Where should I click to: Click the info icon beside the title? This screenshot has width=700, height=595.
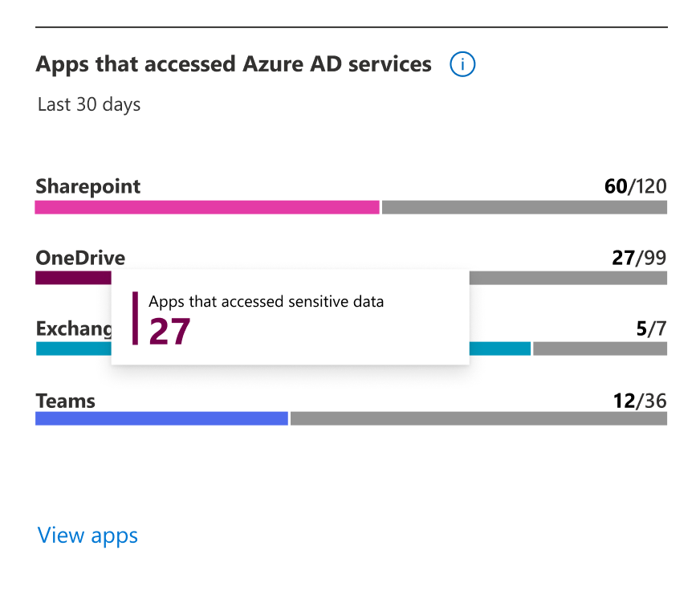462,64
